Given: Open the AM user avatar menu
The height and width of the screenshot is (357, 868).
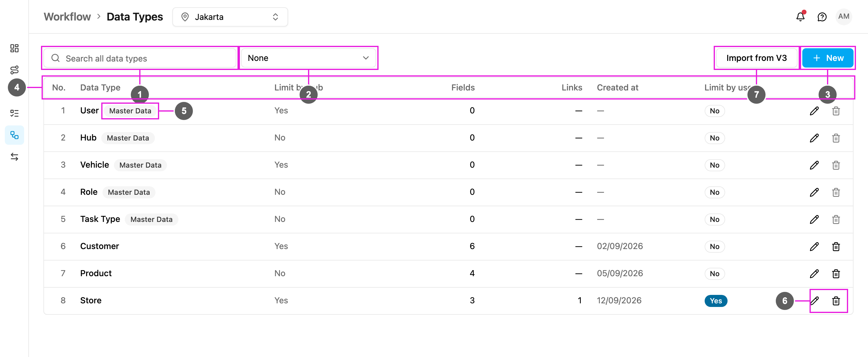Looking at the screenshot, I should click(x=843, y=17).
